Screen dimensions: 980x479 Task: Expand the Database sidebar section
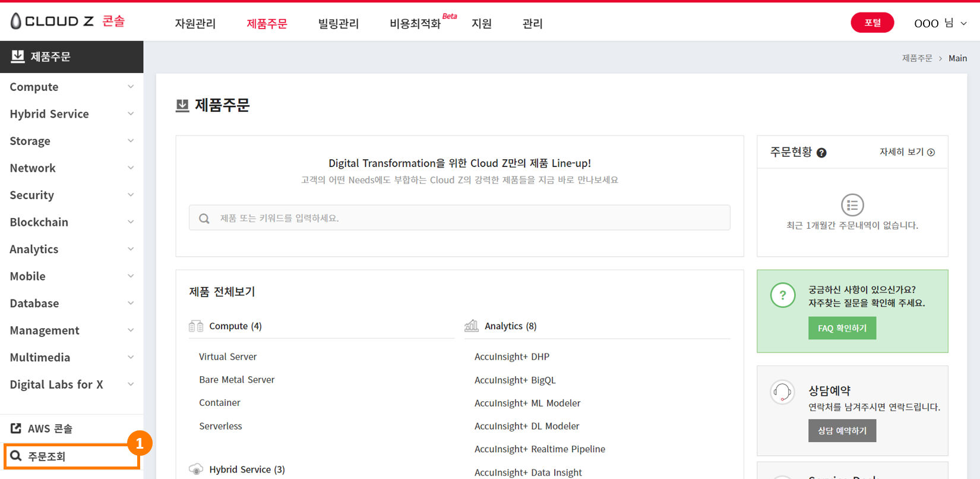pyautogui.click(x=71, y=303)
